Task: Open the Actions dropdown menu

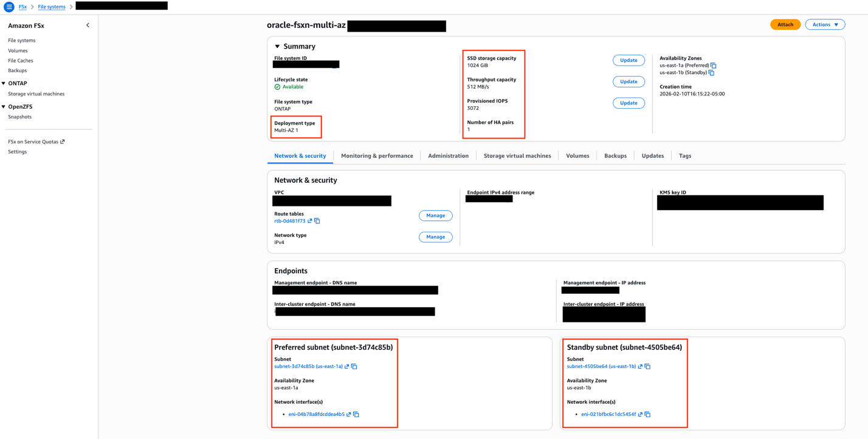Action: point(825,25)
